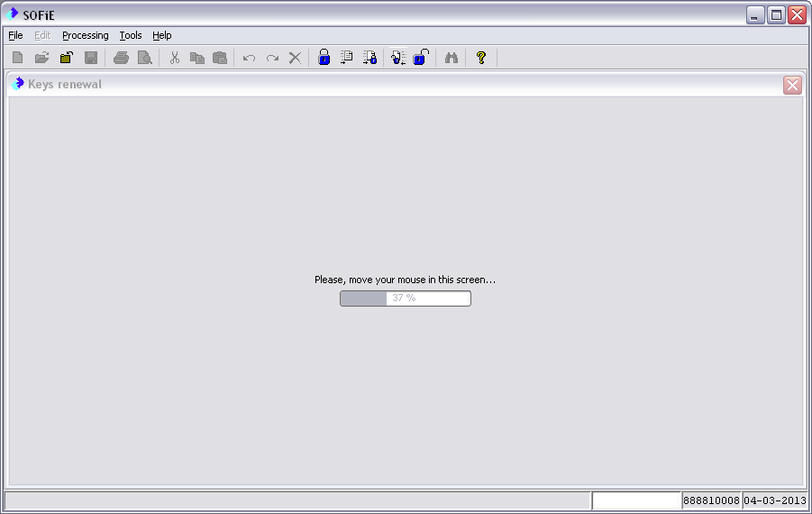Click the yellow padlock folder icon

click(66, 58)
